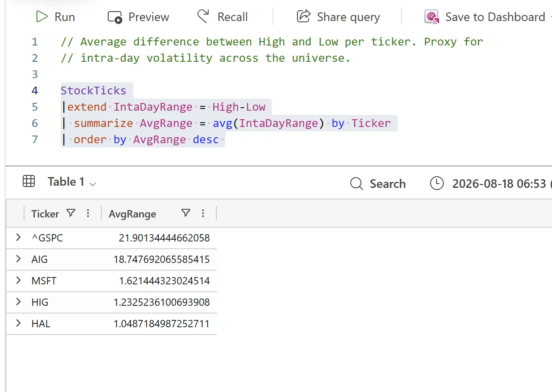Expand the AIG row
Image resolution: width=552 pixels, height=392 pixels.
(x=18, y=259)
